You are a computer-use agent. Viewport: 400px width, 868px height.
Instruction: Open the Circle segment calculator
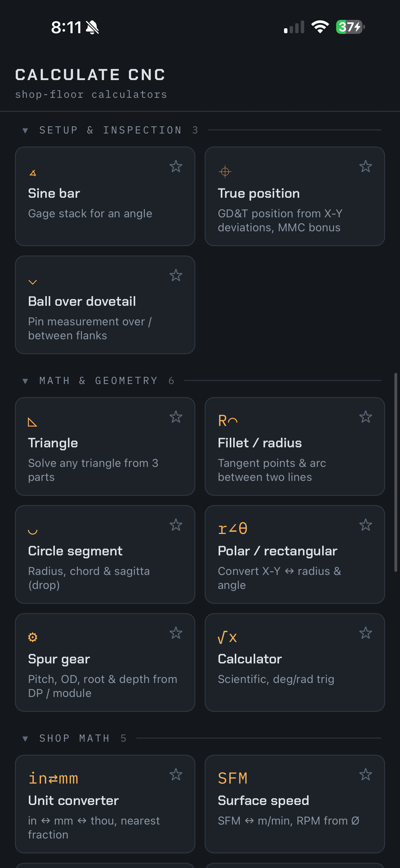[x=105, y=554]
